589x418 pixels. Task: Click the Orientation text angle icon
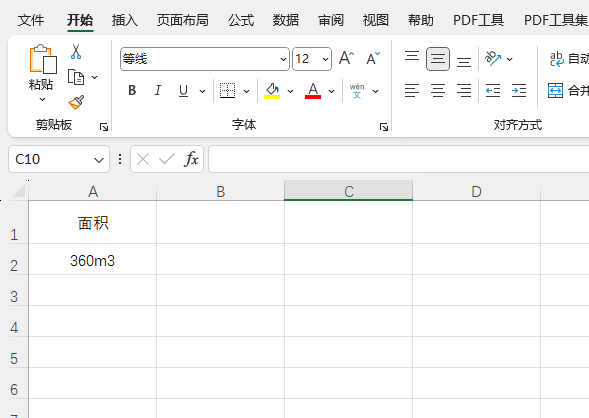click(493, 59)
